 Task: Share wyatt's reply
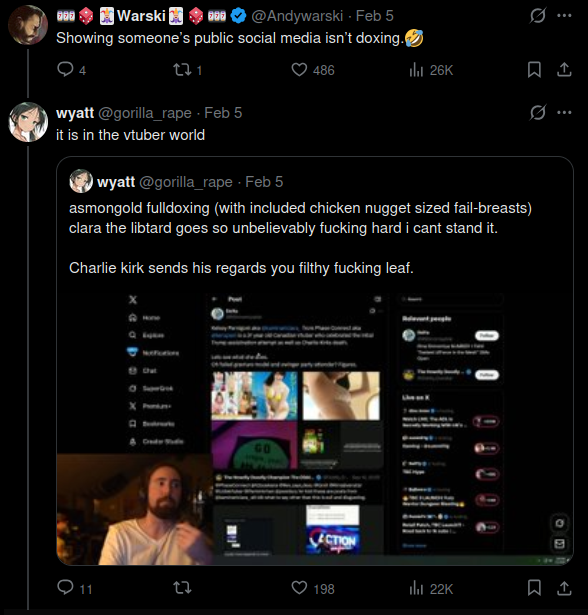tap(564, 588)
